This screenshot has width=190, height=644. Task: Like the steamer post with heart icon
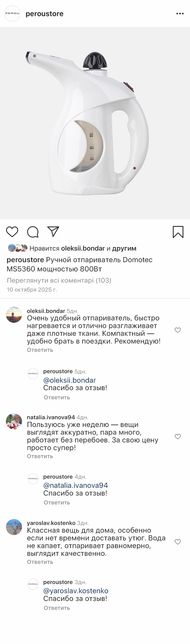(12, 232)
